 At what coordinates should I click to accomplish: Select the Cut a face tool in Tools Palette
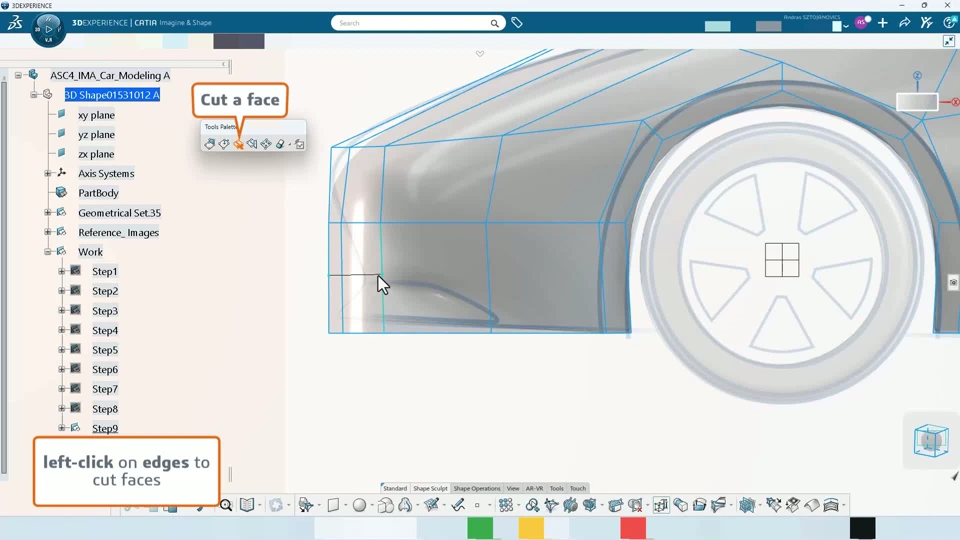[x=238, y=144]
